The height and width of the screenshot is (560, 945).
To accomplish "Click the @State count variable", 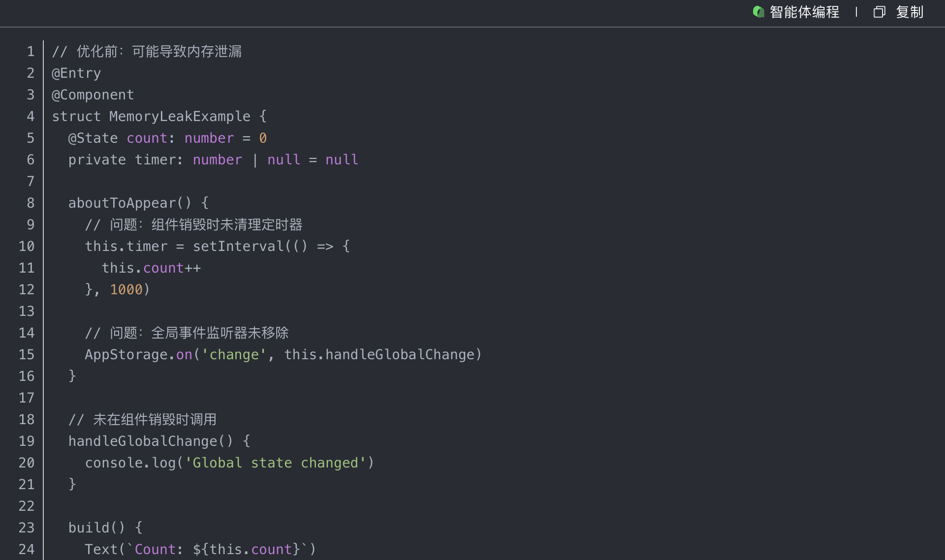I will pyautogui.click(x=147, y=138).
